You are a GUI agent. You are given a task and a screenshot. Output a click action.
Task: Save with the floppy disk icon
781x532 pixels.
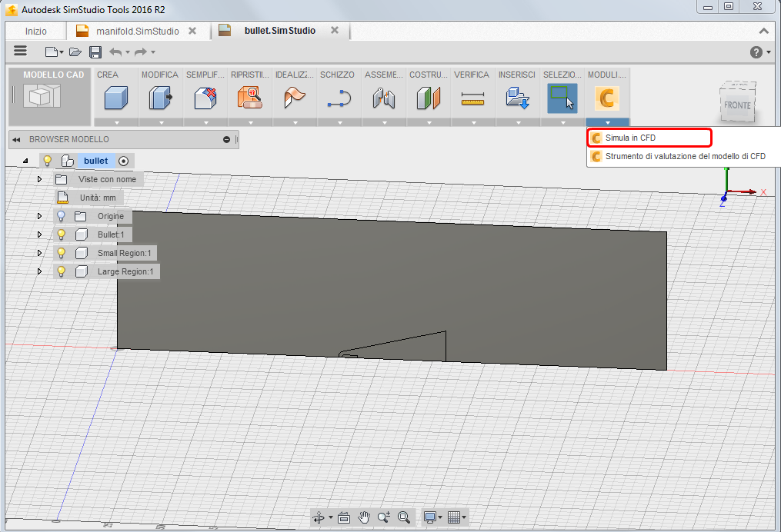pyautogui.click(x=95, y=52)
